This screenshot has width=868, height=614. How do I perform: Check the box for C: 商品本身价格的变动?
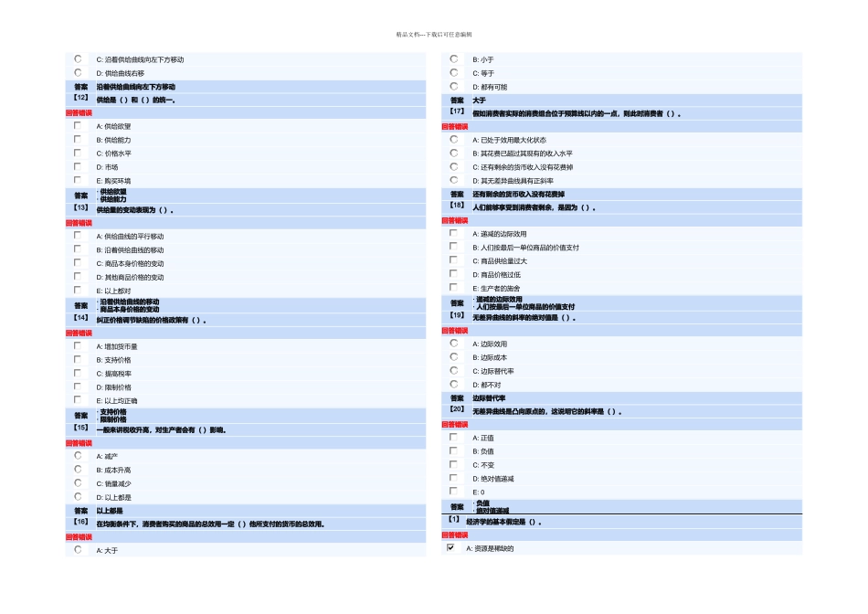pos(78,262)
